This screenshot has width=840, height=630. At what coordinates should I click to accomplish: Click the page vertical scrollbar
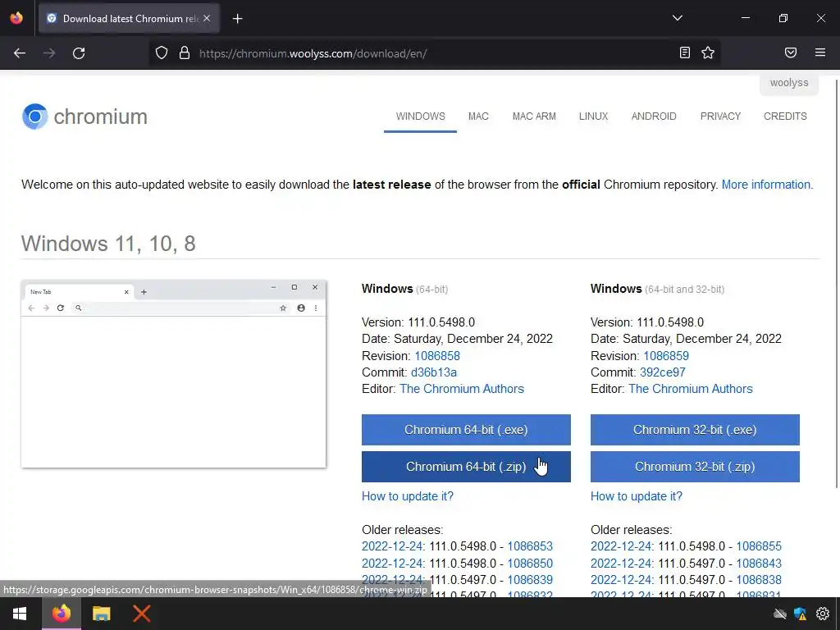click(x=837, y=284)
